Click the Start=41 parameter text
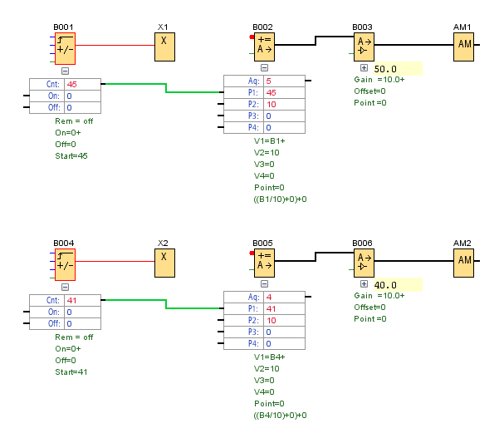The image size is (504, 433). (71, 372)
